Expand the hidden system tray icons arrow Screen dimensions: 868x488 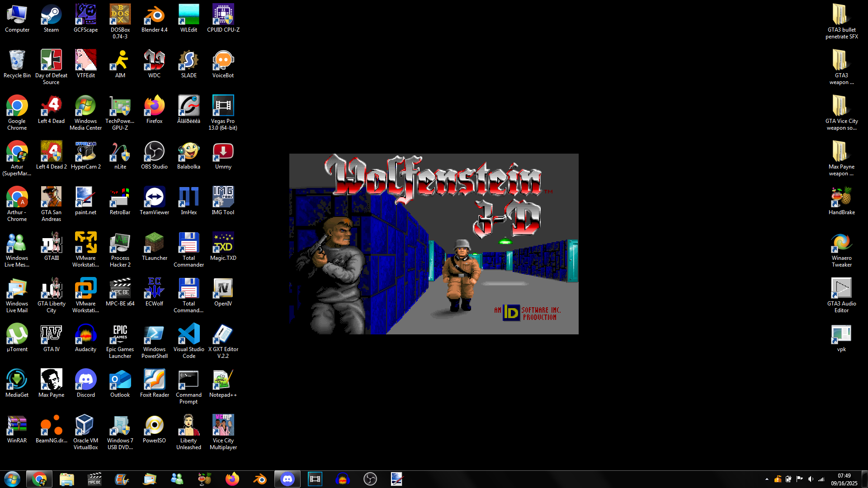click(767, 479)
